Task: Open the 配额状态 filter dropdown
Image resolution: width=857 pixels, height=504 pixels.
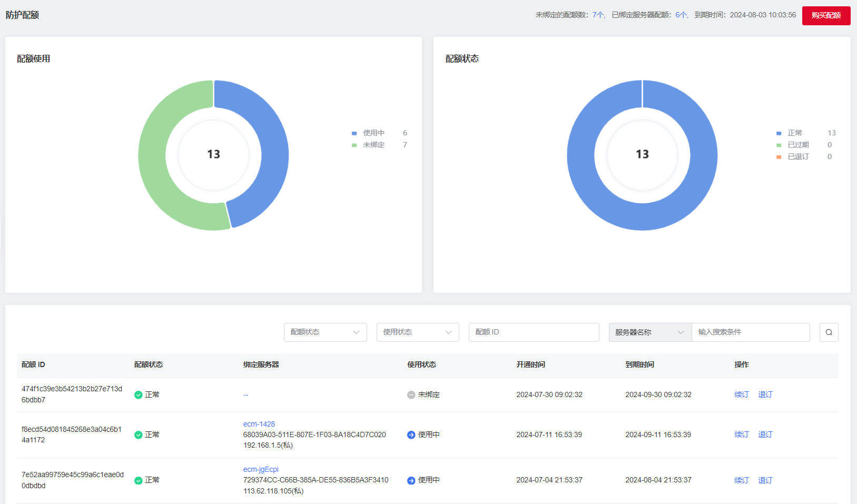Action: pyautogui.click(x=325, y=332)
